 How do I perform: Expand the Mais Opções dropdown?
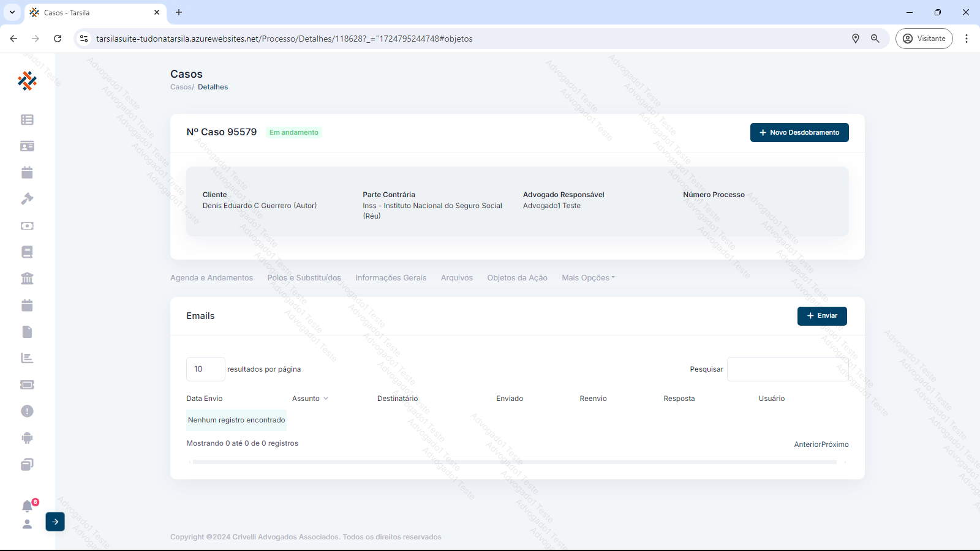[x=588, y=278]
